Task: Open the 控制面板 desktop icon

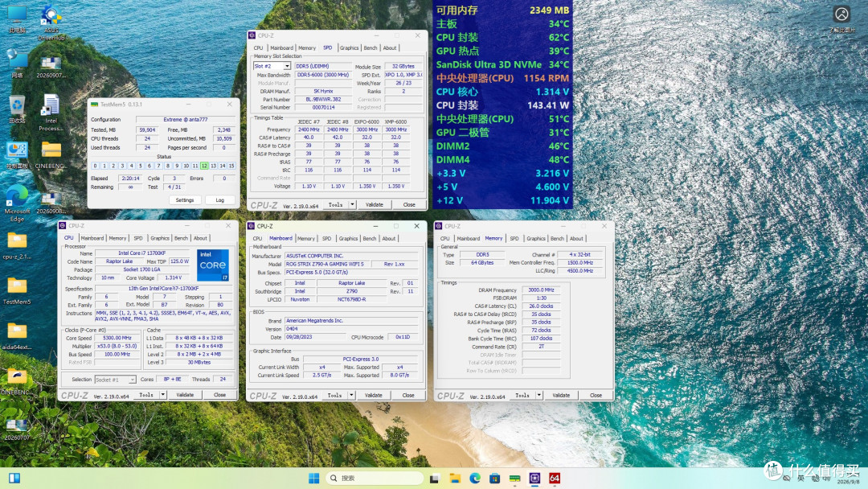Action: tap(17, 155)
